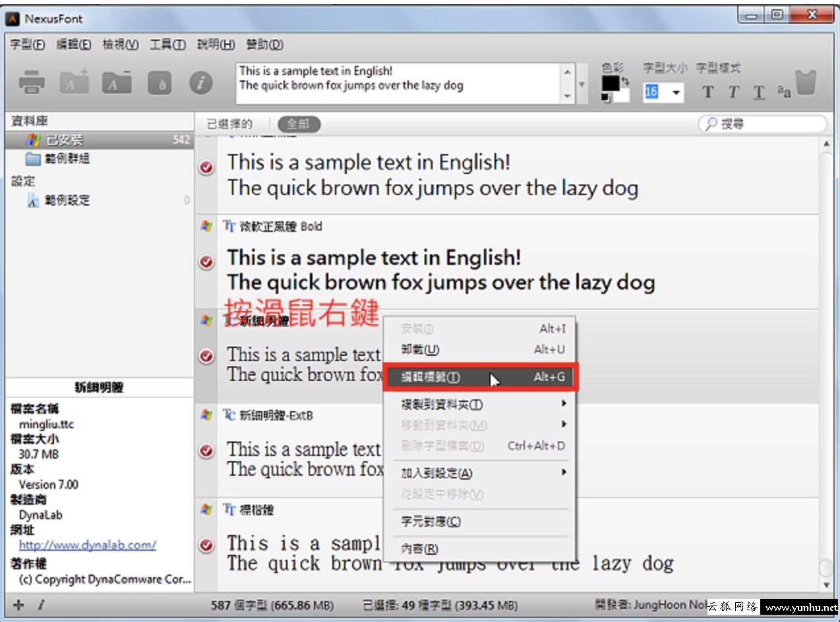Toggle the red check mark for 新細明體-ExtB
Image resolution: width=840 pixels, height=622 pixels.
pos(206,451)
